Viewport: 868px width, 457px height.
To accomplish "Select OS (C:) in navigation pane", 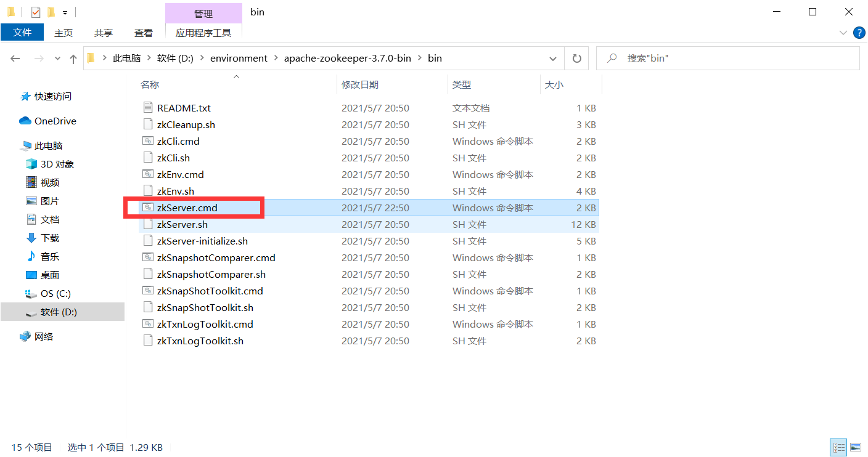I will pyautogui.click(x=55, y=294).
